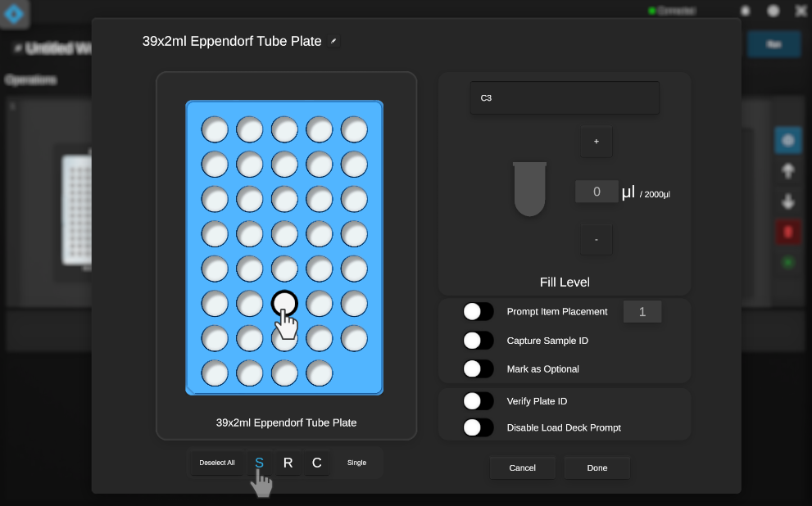Screen dimensions: 812x506
Task: Click the blue diamond app logo
Action: click(x=14, y=14)
